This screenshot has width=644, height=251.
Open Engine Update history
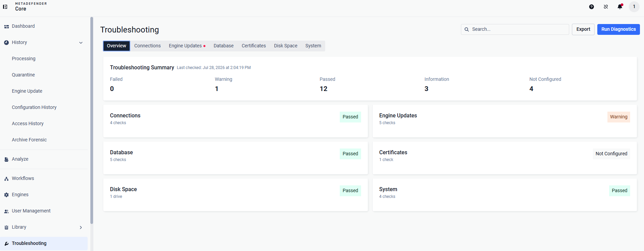pyautogui.click(x=27, y=91)
